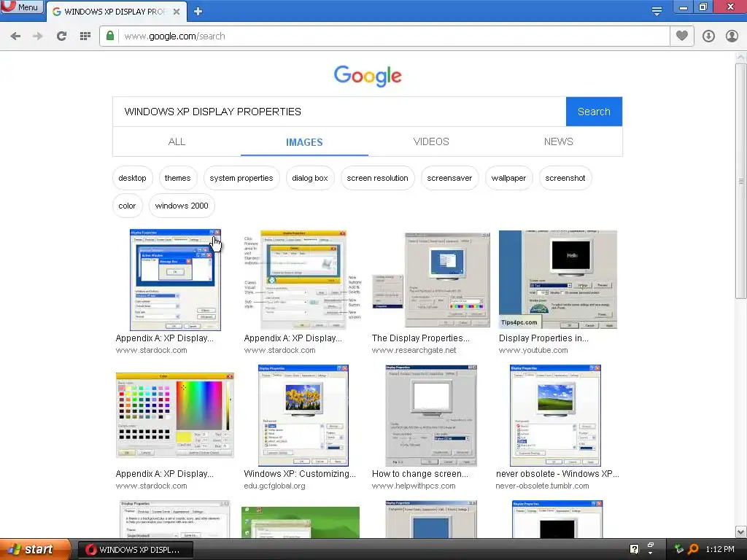
Task: Filter by the color chip
Action: coord(127,206)
